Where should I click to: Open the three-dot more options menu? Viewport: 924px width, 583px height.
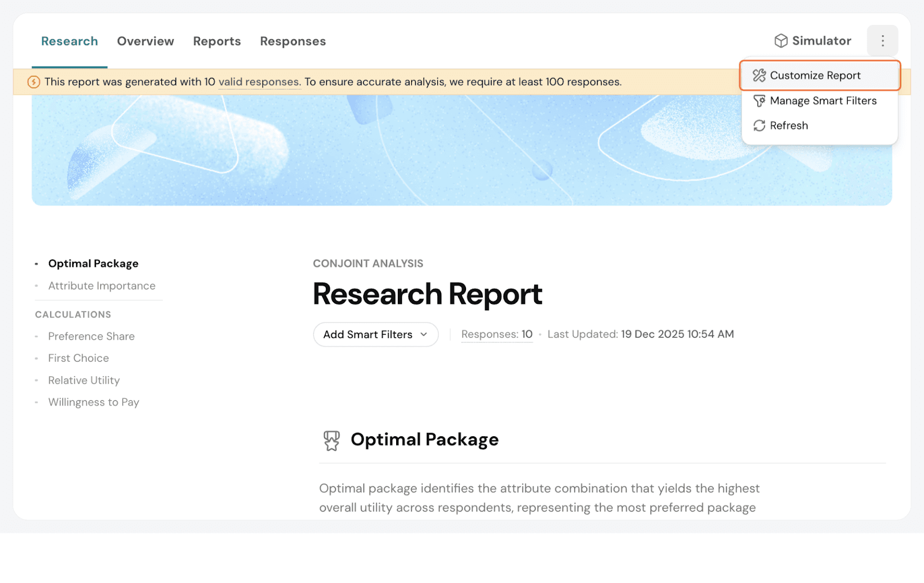(x=882, y=41)
